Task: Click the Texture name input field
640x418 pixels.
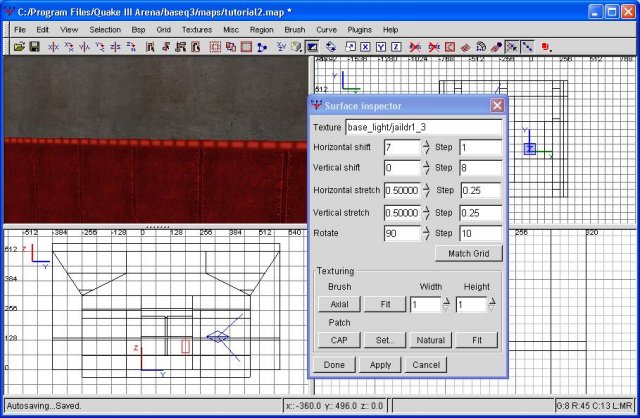Action: click(424, 127)
